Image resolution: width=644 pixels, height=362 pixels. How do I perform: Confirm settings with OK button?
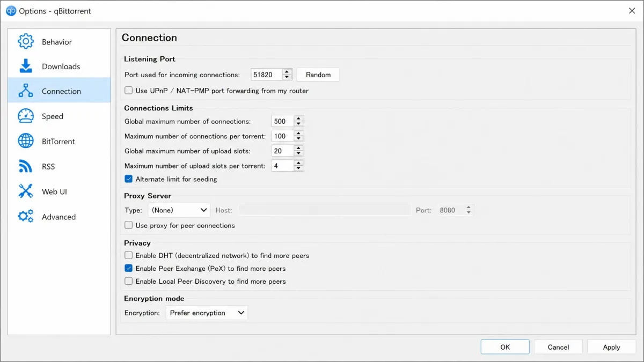(505, 347)
